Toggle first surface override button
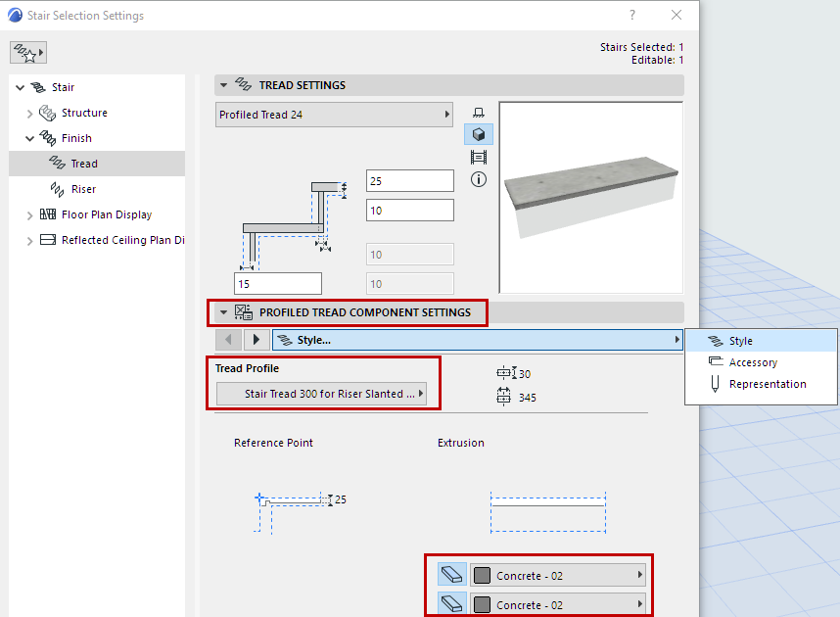 click(x=451, y=575)
